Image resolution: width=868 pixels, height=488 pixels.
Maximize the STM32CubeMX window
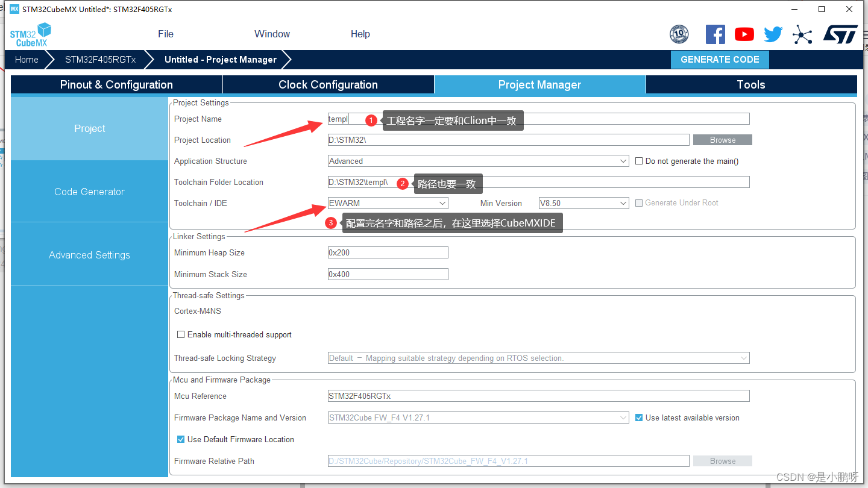821,9
